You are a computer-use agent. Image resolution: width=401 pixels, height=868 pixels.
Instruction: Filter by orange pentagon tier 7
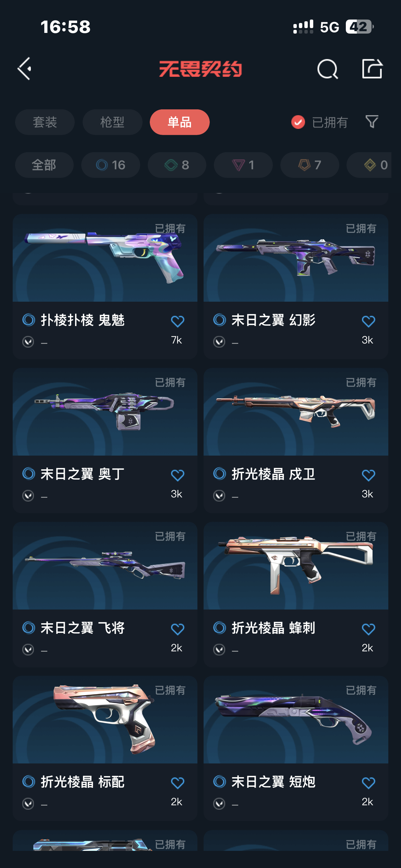pyautogui.click(x=310, y=165)
